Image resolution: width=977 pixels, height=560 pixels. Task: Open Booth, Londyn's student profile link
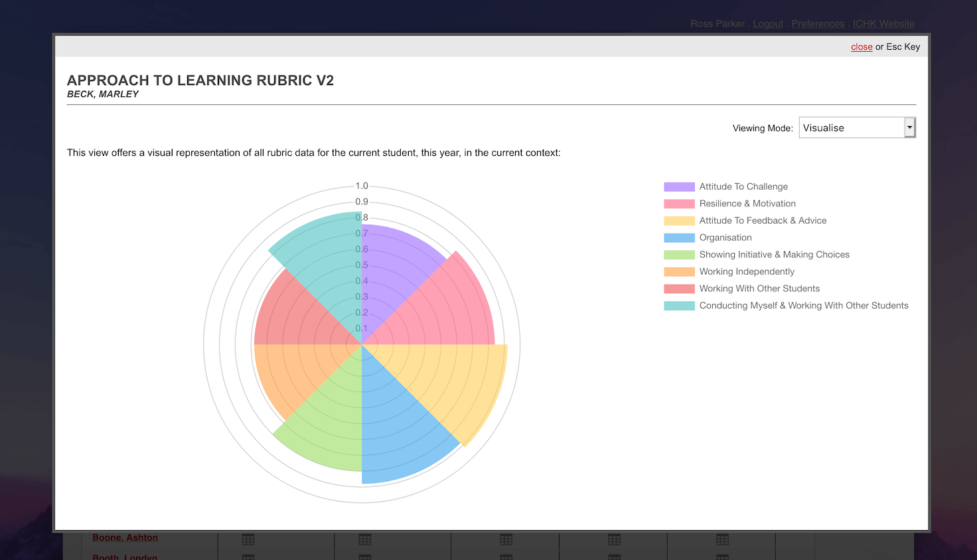pos(124,557)
